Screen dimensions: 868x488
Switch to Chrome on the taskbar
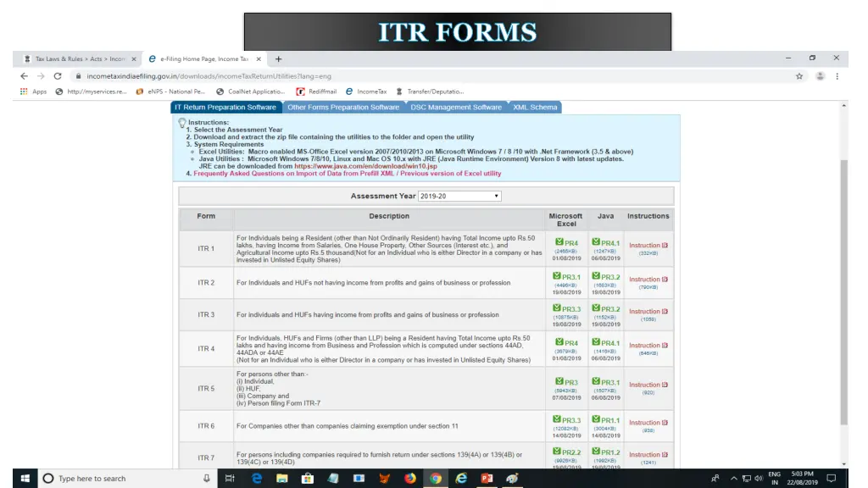tap(436, 478)
